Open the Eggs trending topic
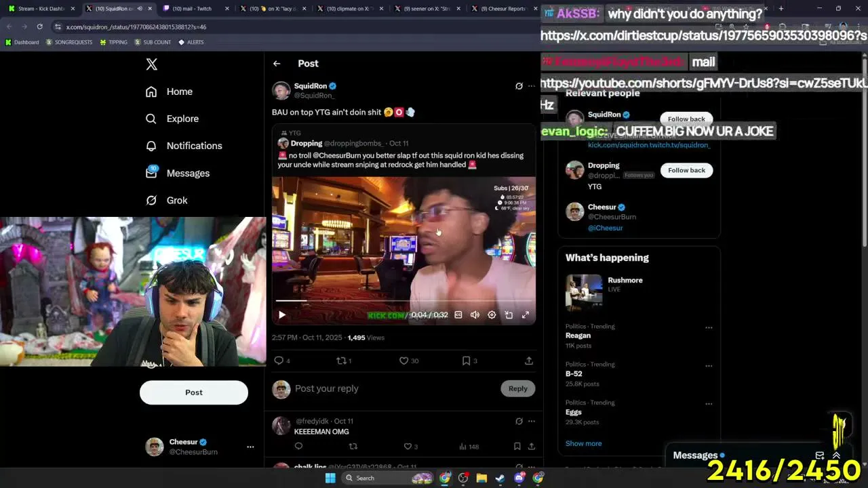 574,412
